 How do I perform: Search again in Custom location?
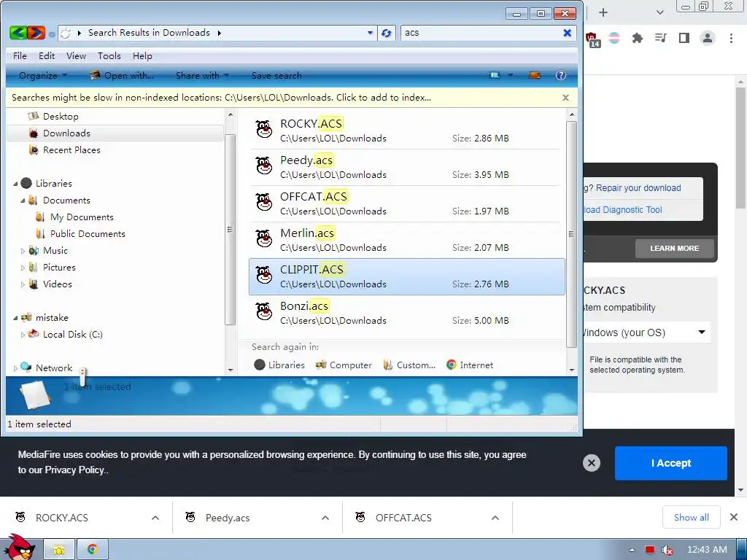point(410,365)
